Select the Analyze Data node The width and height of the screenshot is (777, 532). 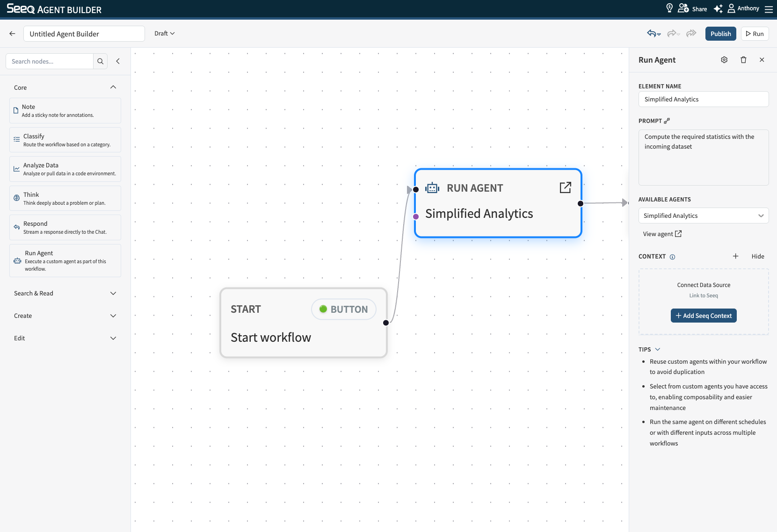pyautogui.click(x=65, y=169)
